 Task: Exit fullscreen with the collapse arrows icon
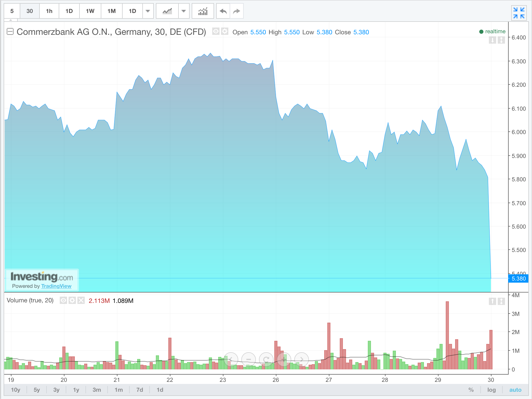(x=519, y=13)
